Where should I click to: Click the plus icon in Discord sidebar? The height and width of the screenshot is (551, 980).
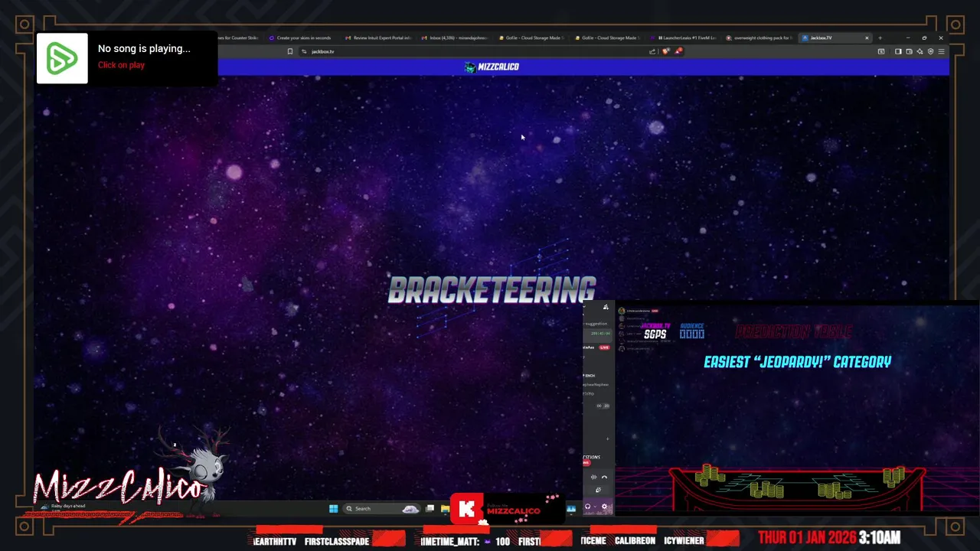[x=608, y=439]
